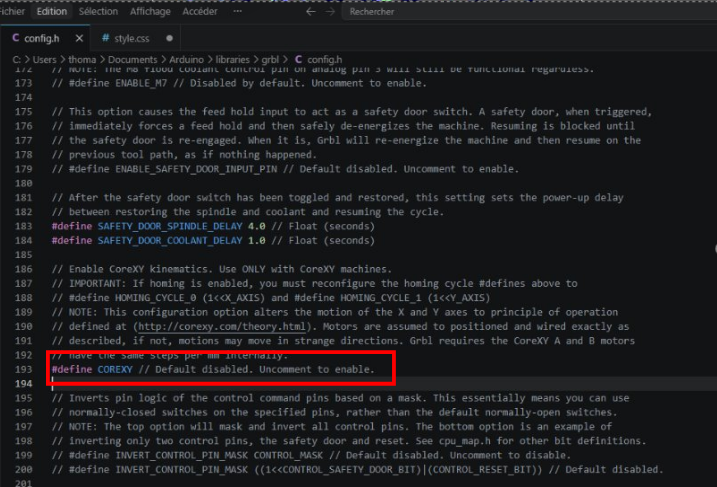Click line number 193 in gutter
717x487 pixels.
24,369
